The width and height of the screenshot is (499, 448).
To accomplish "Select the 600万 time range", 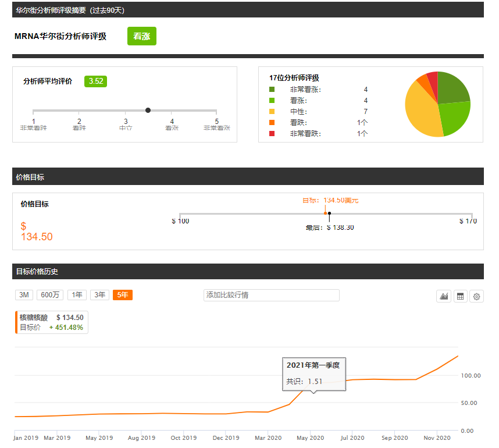I will tap(50, 295).
